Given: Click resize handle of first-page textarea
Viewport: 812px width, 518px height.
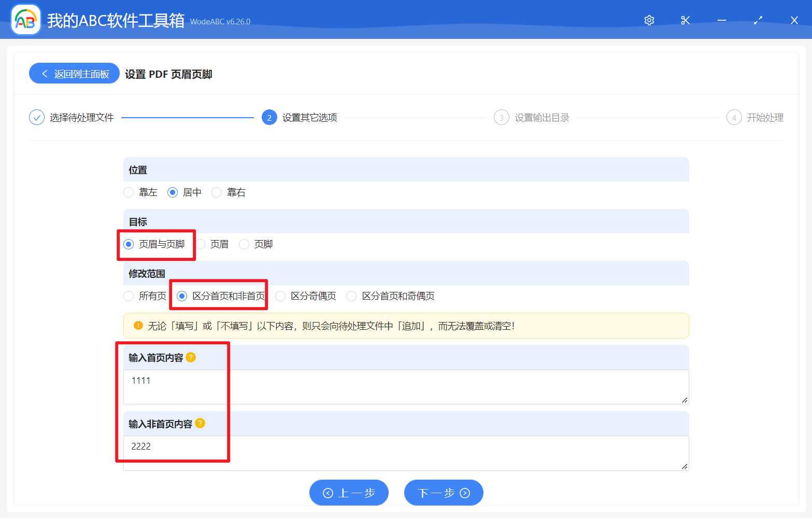Looking at the screenshot, I should [685, 400].
